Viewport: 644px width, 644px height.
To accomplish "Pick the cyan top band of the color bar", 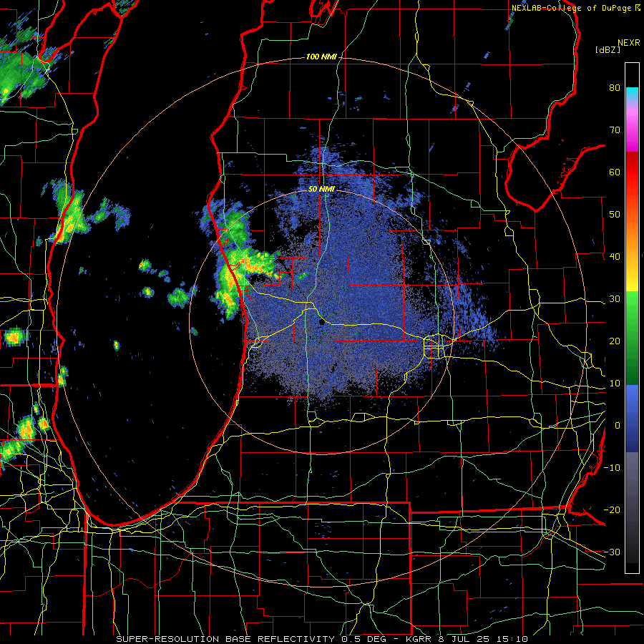I will 632,91.
